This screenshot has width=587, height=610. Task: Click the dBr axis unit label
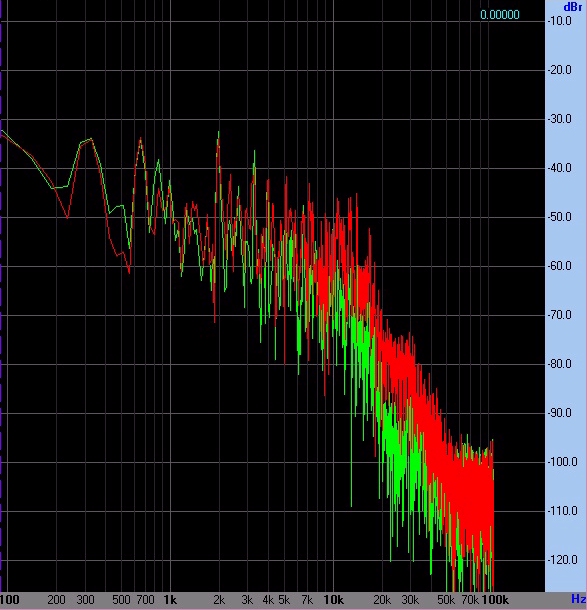coord(573,7)
